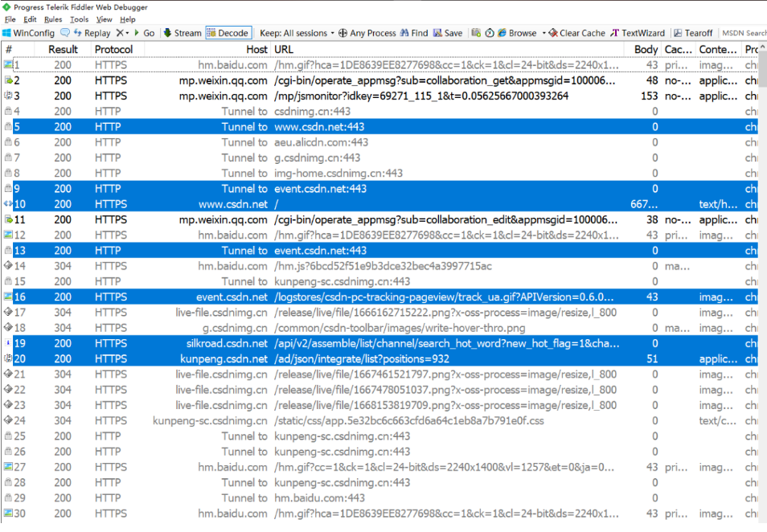Sort sessions by the # column header
Screen dimensions: 767x532
tap(18, 49)
